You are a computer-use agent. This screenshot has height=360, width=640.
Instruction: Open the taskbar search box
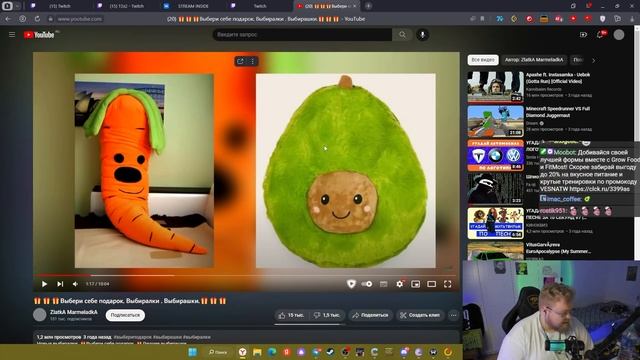pyautogui.click(x=218, y=351)
